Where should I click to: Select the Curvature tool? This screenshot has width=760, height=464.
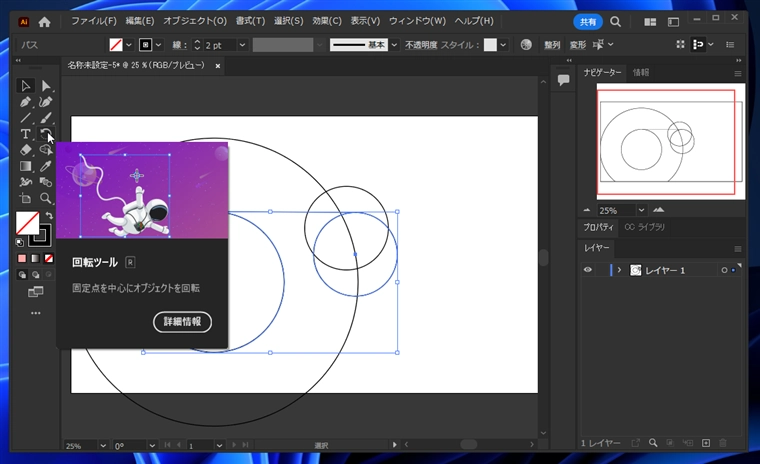click(x=46, y=102)
